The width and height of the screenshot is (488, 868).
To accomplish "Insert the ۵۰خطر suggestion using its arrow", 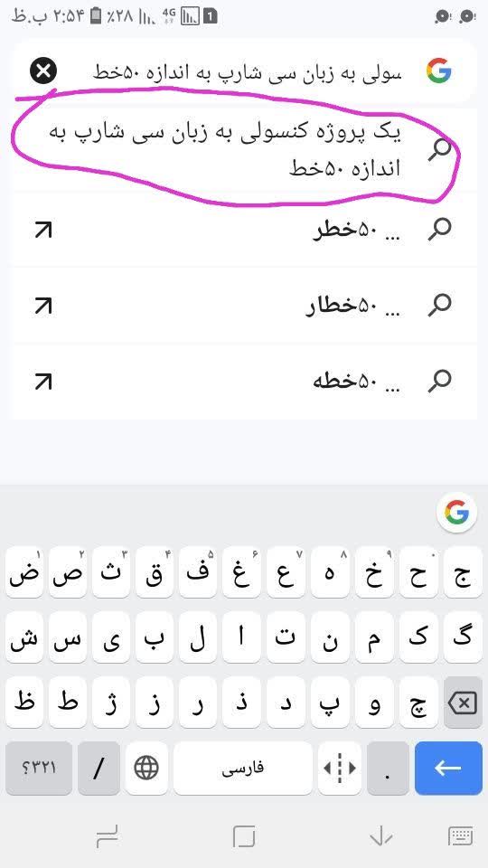I will (x=43, y=230).
